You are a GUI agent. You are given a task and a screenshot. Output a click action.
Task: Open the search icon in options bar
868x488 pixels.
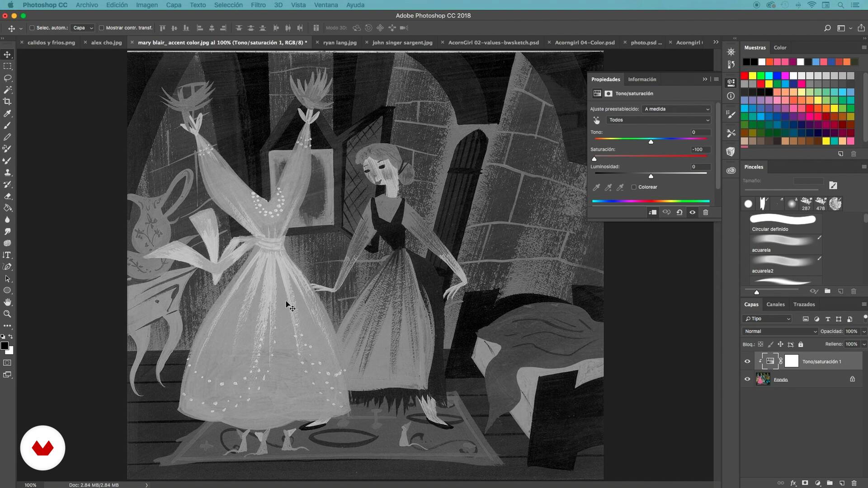click(827, 28)
